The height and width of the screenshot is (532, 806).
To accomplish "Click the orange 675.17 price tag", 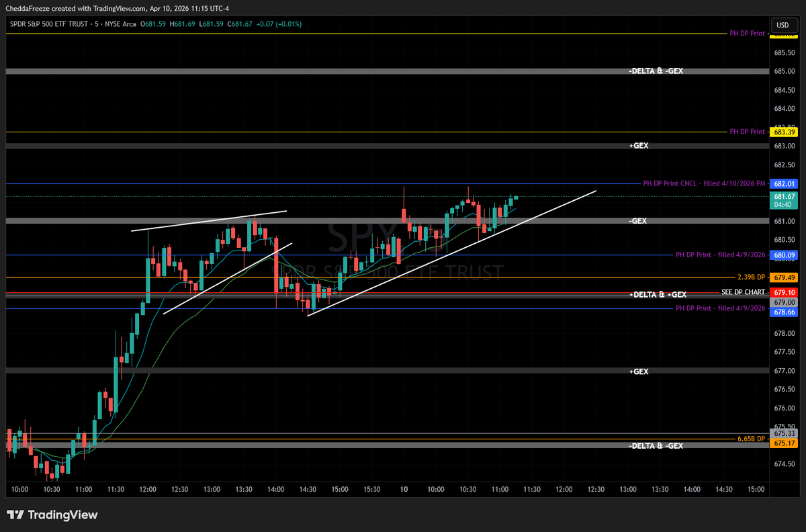I will [785, 443].
